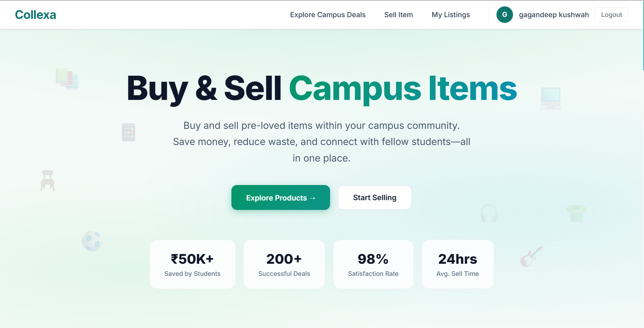
Task: Click the green G profile avatar
Action: 504,15
